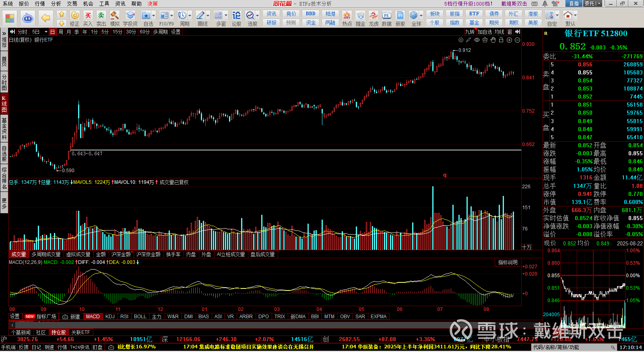Click the 加自选 add to watchlist button

[485, 32]
